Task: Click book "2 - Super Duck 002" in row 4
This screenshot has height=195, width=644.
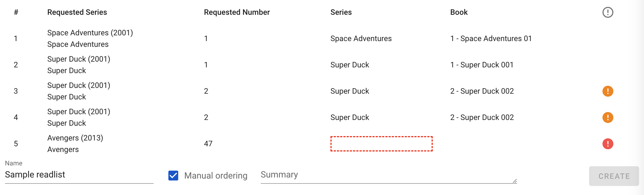Action: [482, 117]
